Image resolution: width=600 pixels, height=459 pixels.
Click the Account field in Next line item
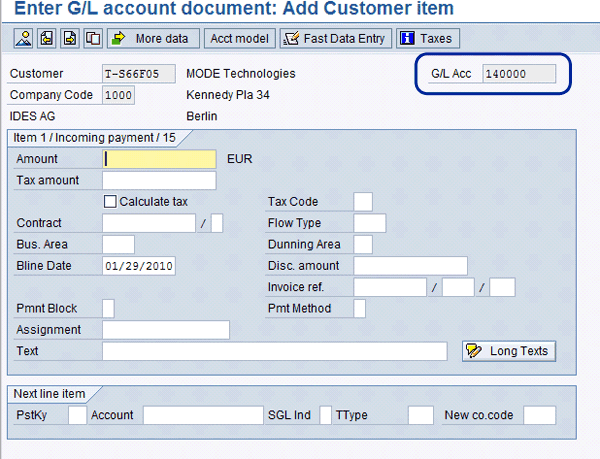click(x=202, y=415)
